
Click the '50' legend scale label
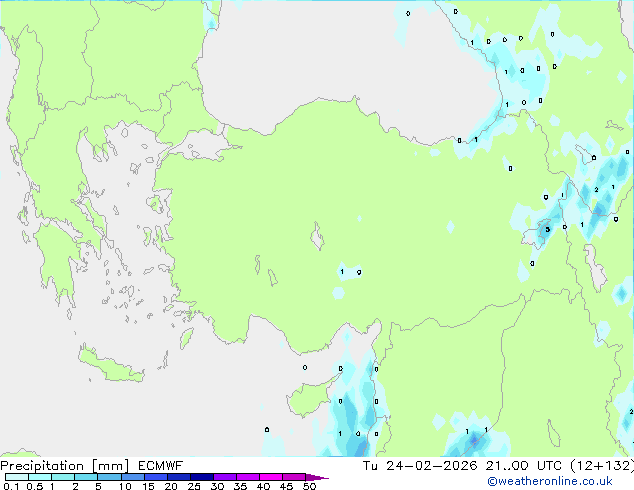pyautogui.click(x=310, y=486)
